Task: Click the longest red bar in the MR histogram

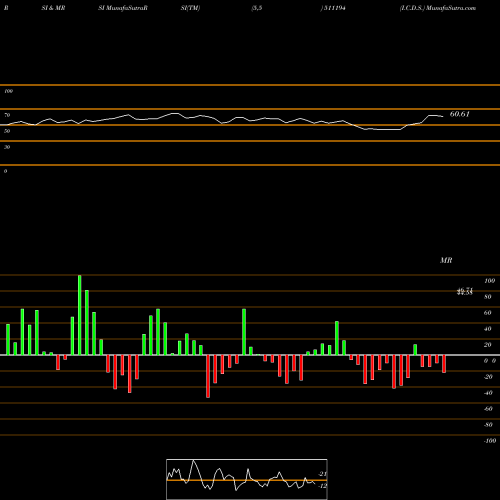Action: [208, 376]
